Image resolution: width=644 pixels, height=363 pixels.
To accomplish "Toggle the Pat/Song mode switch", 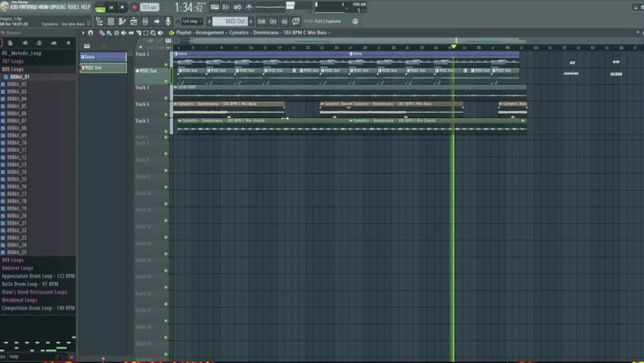I will point(100,8).
